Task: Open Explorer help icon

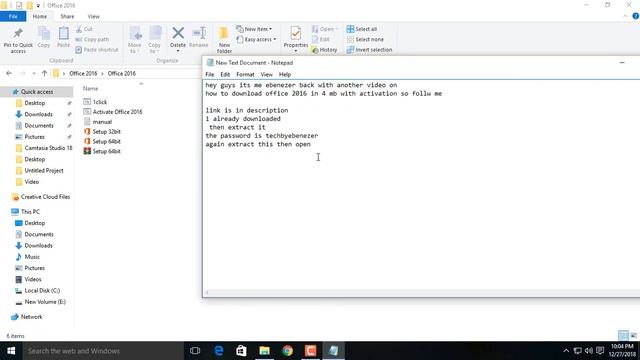Action: pos(636,16)
